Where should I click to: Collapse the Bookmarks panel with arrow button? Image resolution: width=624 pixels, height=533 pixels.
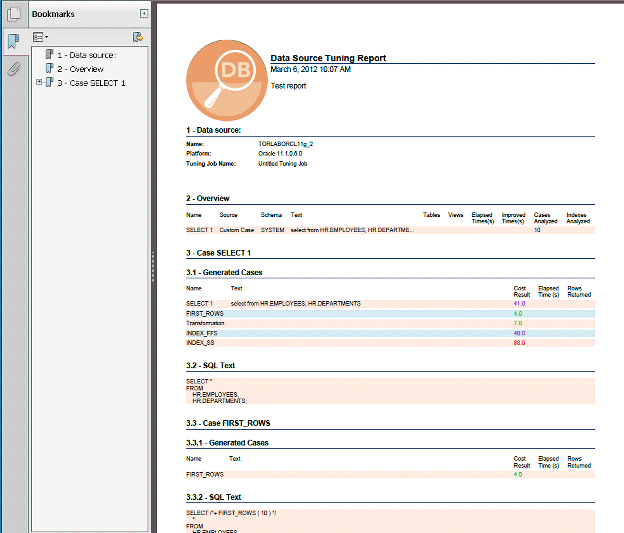pyautogui.click(x=144, y=14)
